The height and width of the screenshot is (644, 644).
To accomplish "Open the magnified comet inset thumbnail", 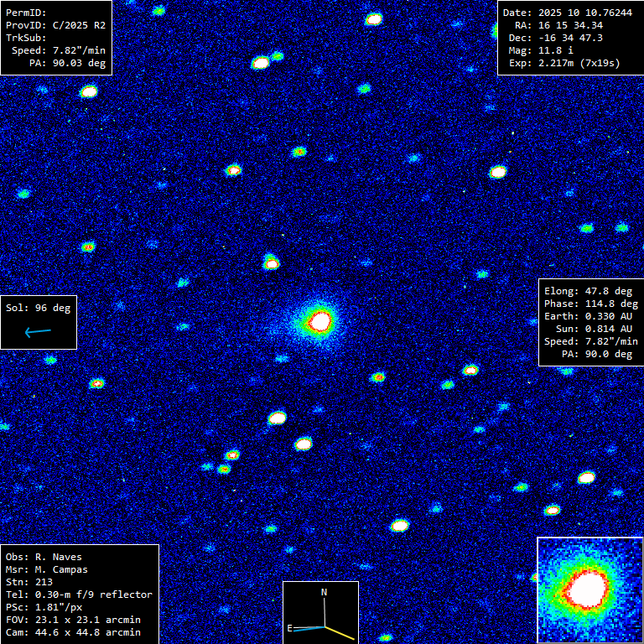I will pyautogui.click(x=589, y=589).
